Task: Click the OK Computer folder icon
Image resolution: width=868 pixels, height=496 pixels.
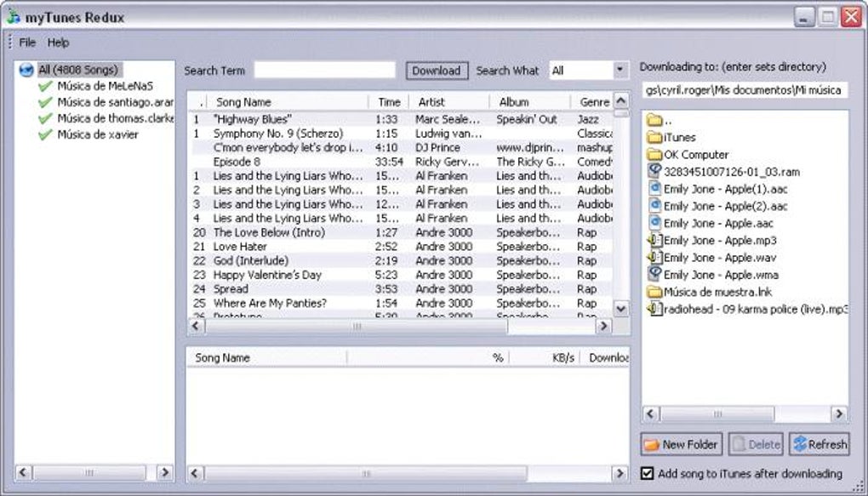Action: point(655,155)
